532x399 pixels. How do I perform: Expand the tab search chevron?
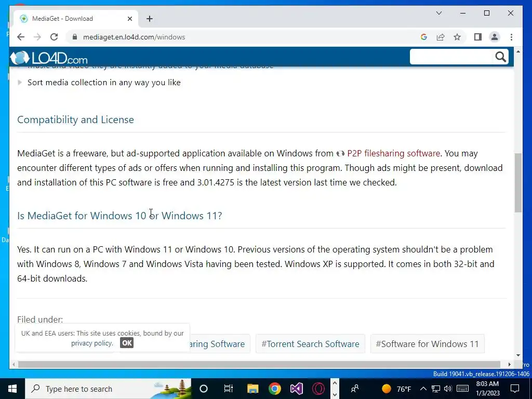tap(438, 13)
